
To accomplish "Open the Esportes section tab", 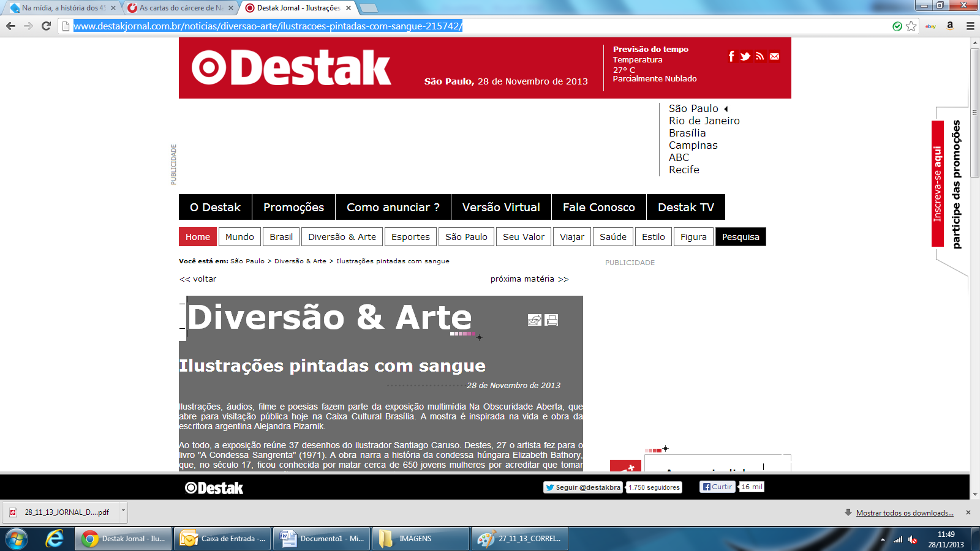I will point(410,237).
